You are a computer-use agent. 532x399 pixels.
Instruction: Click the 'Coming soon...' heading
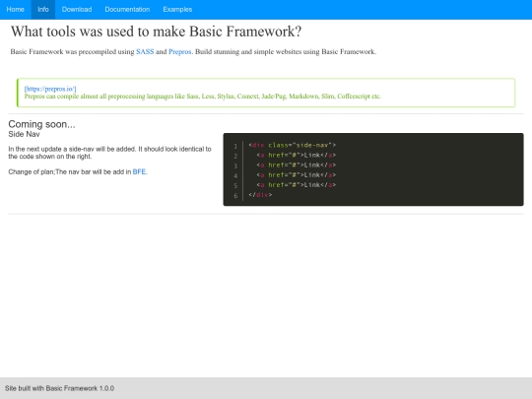point(41,124)
